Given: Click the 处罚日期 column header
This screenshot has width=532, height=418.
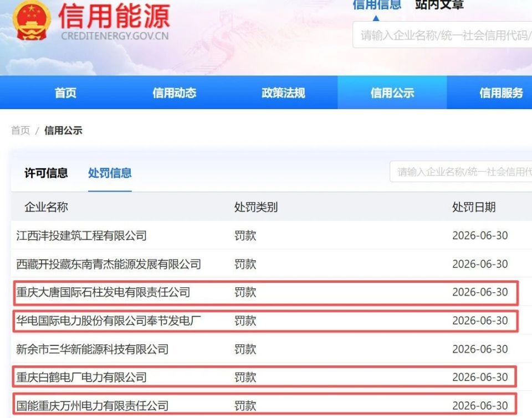Looking at the screenshot, I should (x=474, y=207).
